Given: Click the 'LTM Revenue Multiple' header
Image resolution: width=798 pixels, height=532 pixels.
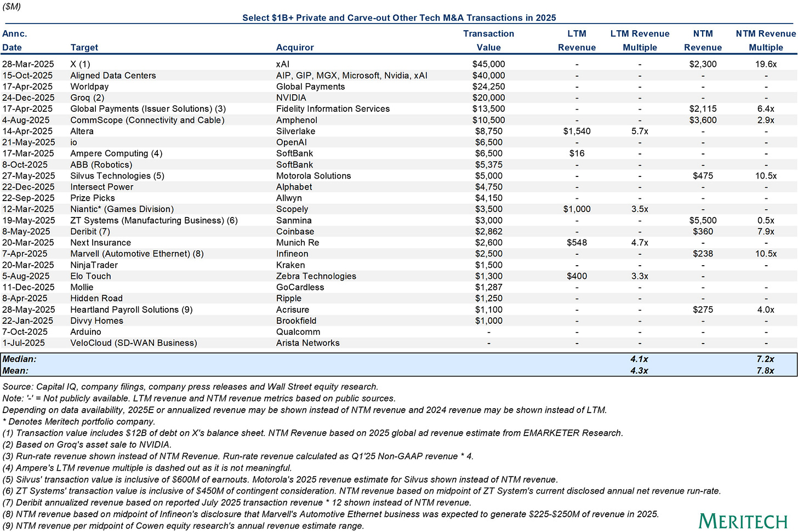Looking at the screenshot, I should pyautogui.click(x=640, y=41).
